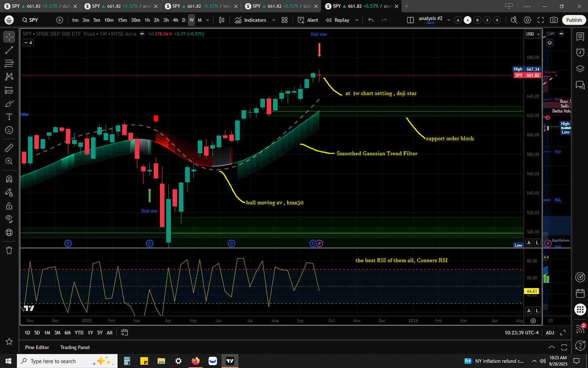Open the Fibonacci retracement tools
This screenshot has height=368, width=588.
9,63
